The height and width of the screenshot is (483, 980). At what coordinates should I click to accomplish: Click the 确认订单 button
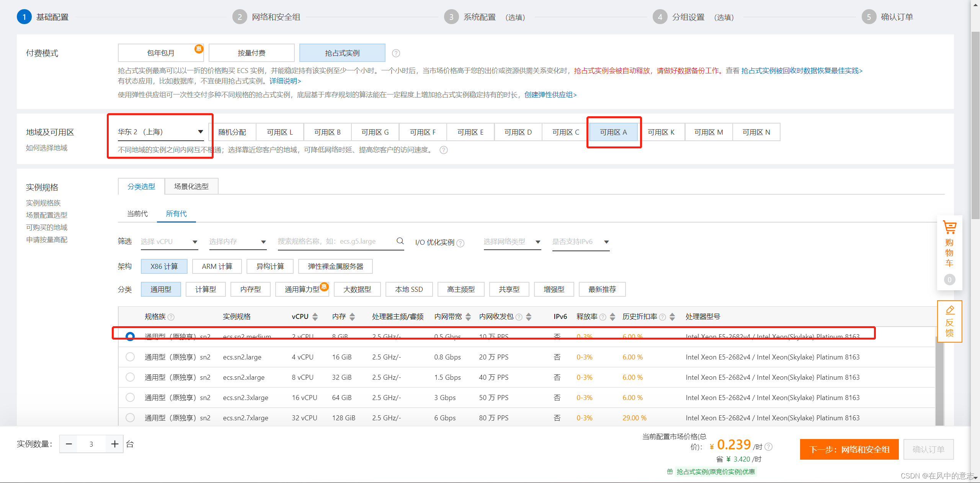click(x=928, y=449)
